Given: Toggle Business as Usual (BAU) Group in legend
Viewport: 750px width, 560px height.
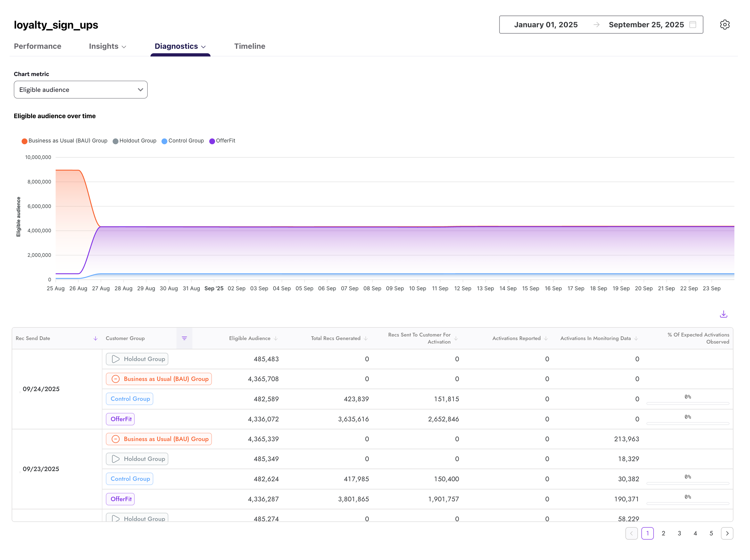Looking at the screenshot, I should pyautogui.click(x=64, y=141).
